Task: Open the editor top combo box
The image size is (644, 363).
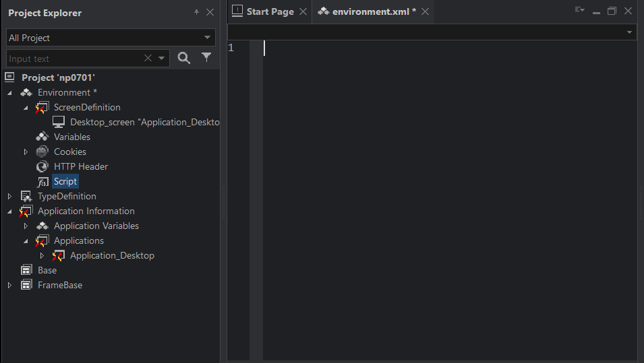Action: point(432,32)
